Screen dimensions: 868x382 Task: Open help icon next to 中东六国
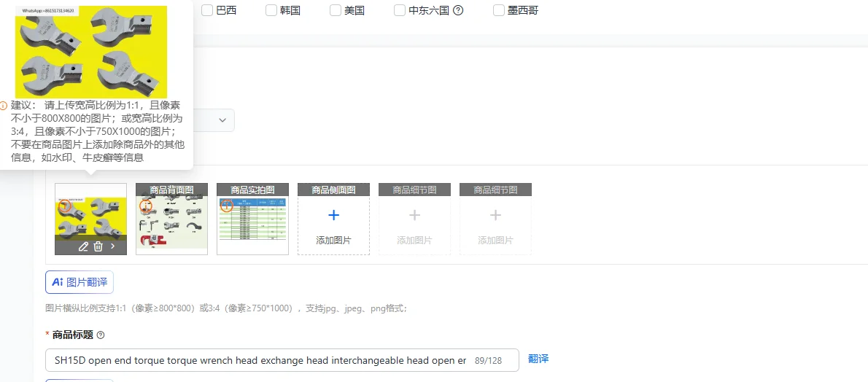458,10
